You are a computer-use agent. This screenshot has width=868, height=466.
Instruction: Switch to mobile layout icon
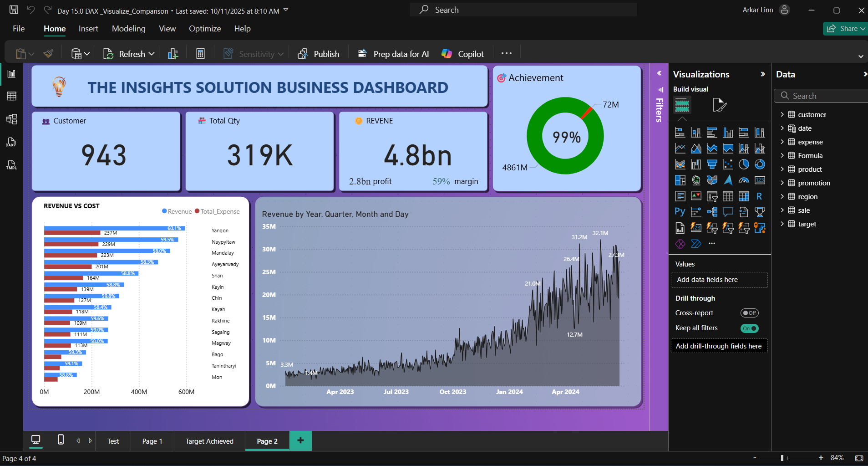coord(61,440)
